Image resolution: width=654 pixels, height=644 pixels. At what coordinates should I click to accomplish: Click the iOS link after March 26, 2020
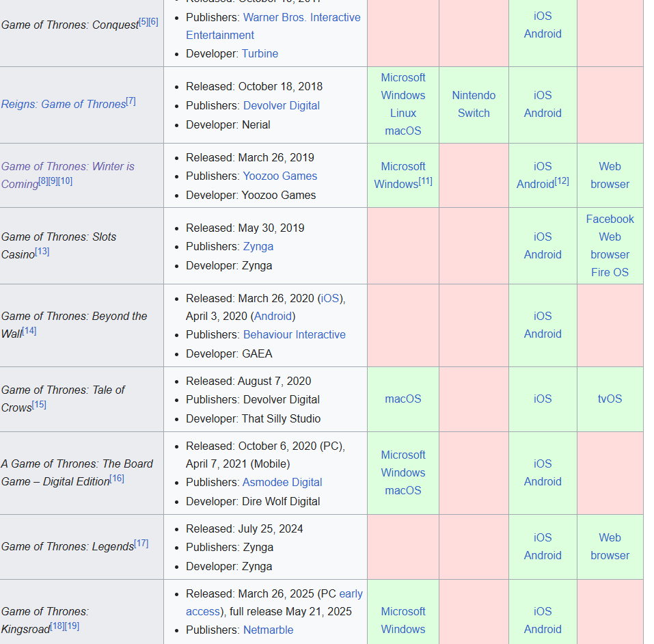pyautogui.click(x=330, y=299)
